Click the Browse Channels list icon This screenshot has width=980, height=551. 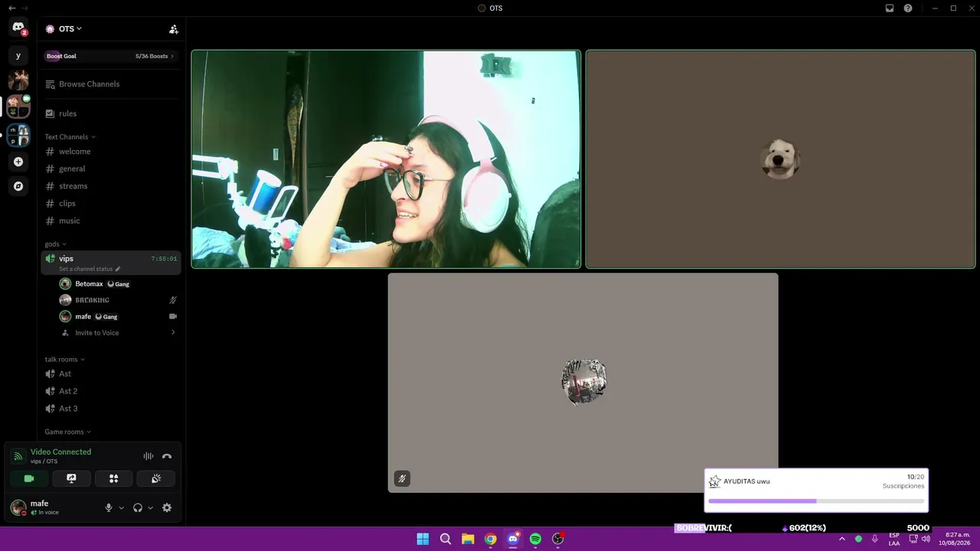click(50, 84)
